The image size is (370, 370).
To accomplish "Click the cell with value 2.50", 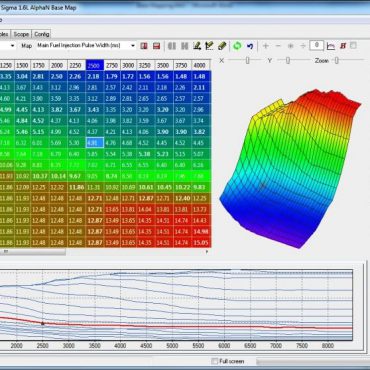I will (x=58, y=76).
